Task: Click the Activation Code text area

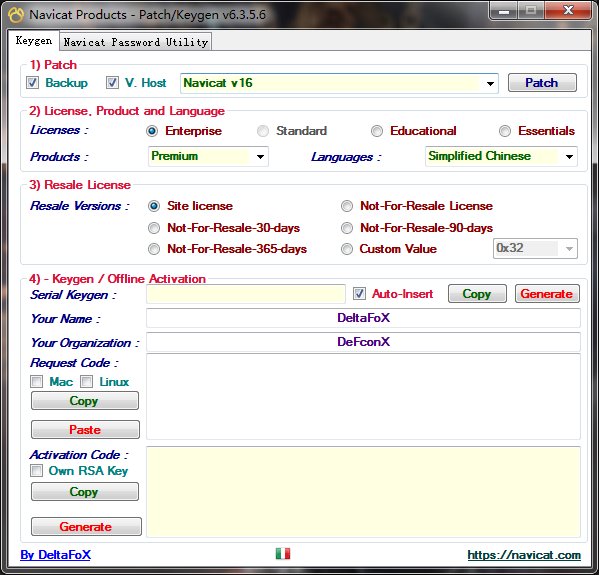Action: (x=363, y=492)
